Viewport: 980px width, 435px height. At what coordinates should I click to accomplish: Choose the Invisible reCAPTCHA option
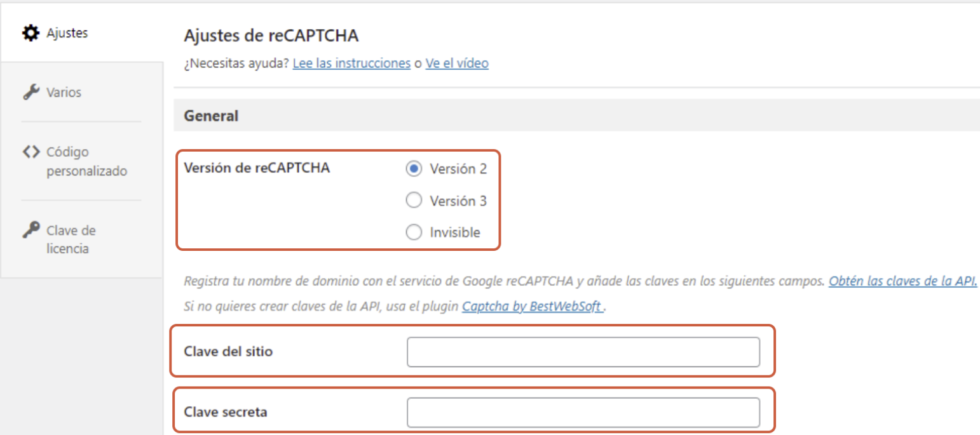point(414,232)
